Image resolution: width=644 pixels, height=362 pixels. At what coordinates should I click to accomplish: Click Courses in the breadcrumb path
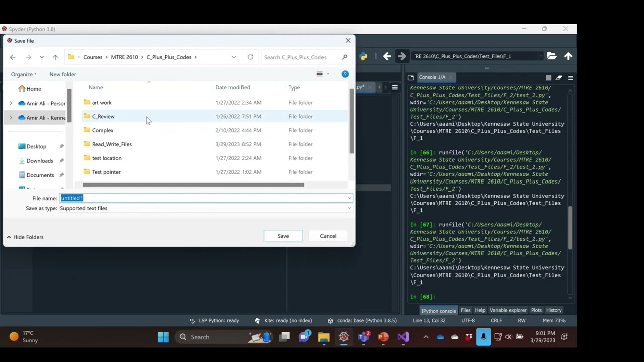(93, 57)
